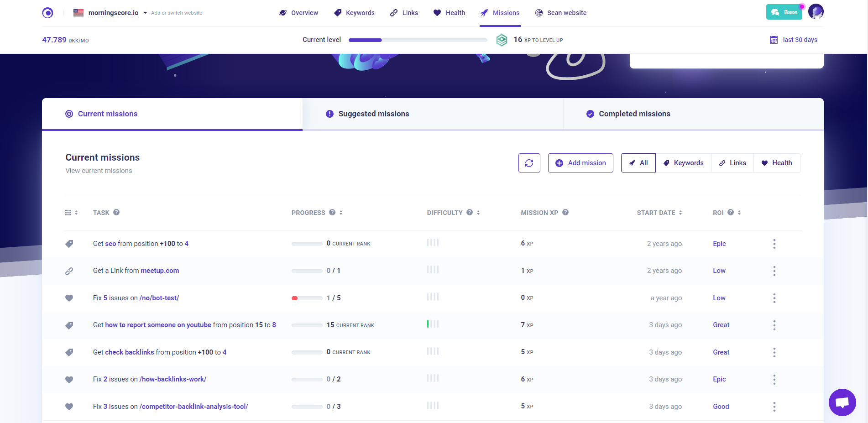The image size is (868, 423).
Task: Open three-dot menu for seo mission row
Action: coord(774,244)
